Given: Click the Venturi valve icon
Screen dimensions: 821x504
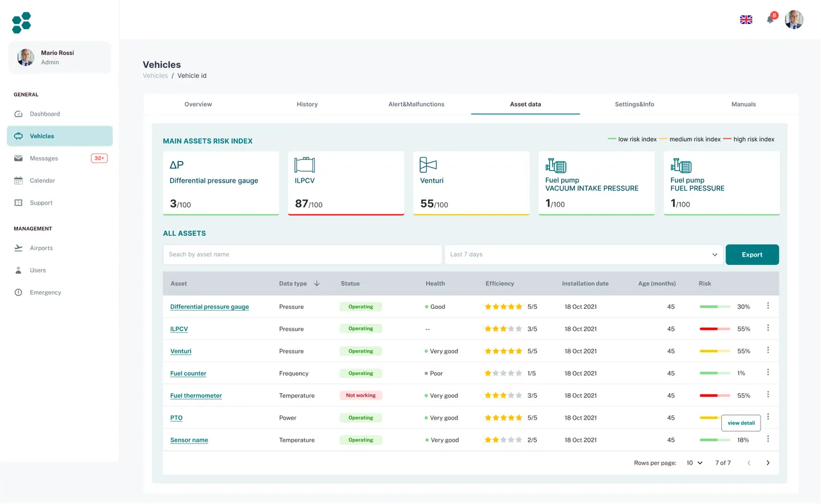Looking at the screenshot, I should (428, 165).
